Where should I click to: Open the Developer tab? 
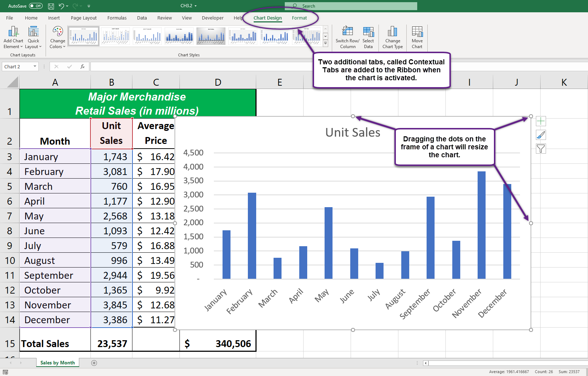point(212,18)
